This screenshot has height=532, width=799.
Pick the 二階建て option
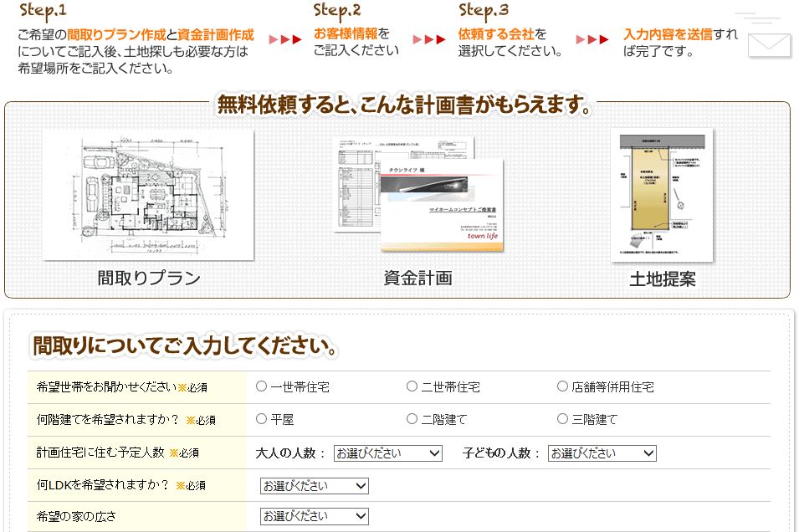(412, 419)
